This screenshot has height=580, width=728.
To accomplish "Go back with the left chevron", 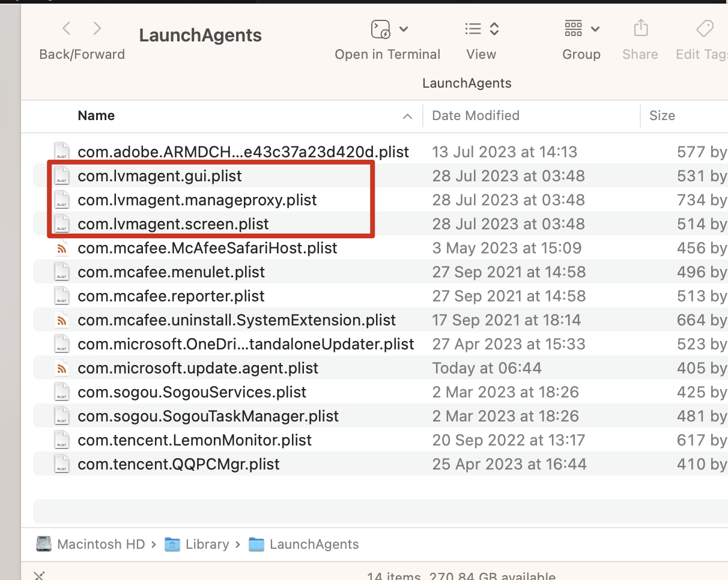I will [x=67, y=28].
